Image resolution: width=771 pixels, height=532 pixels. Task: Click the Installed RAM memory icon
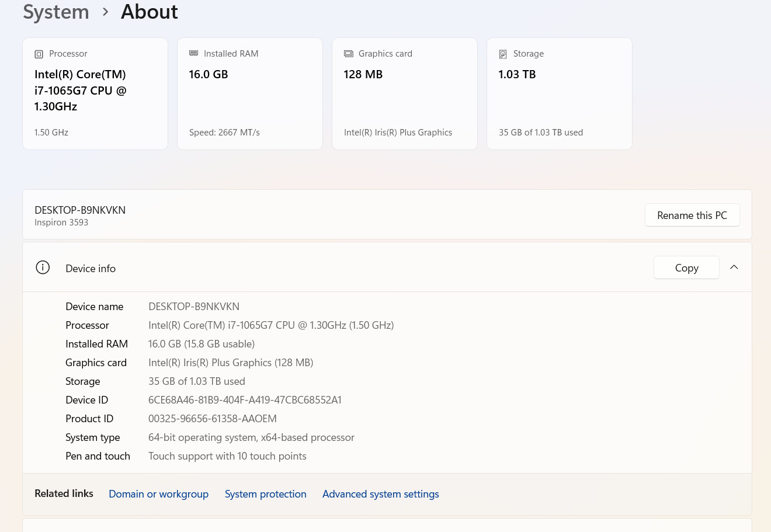click(x=194, y=53)
